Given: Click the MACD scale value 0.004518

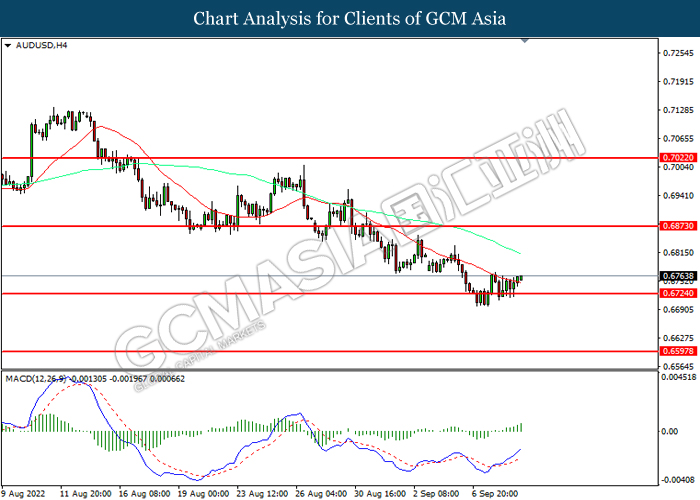Looking at the screenshot, I should coord(679,377).
